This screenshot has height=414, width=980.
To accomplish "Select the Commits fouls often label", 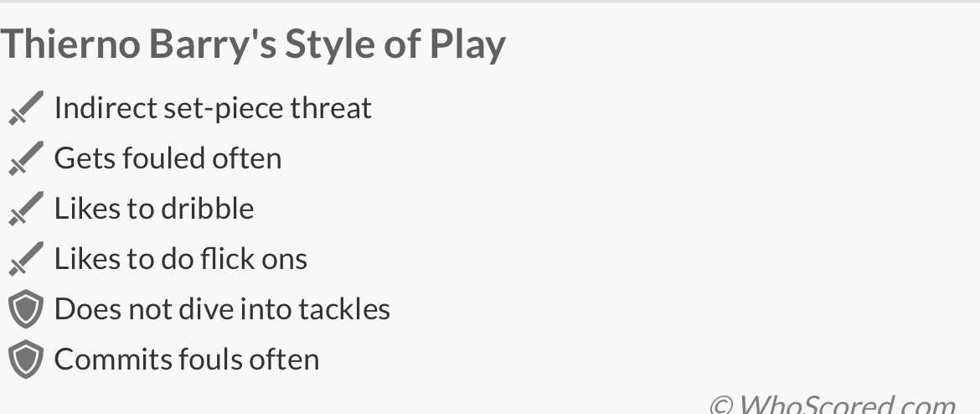I will pyautogui.click(x=187, y=360).
